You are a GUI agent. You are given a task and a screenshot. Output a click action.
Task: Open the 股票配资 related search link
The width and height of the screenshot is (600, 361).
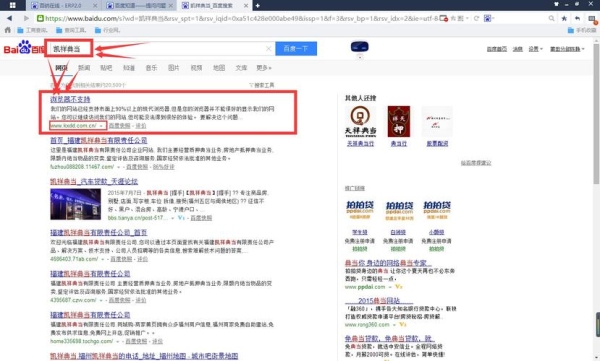click(x=437, y=144)
